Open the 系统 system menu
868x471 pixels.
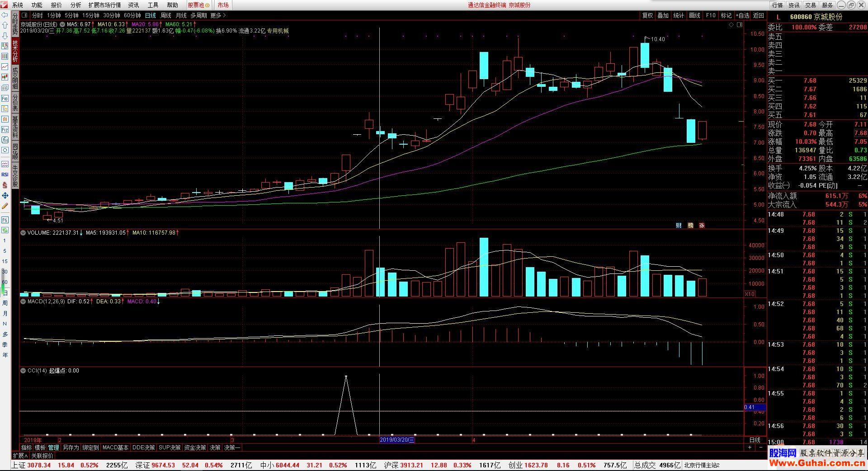[18, 5]
